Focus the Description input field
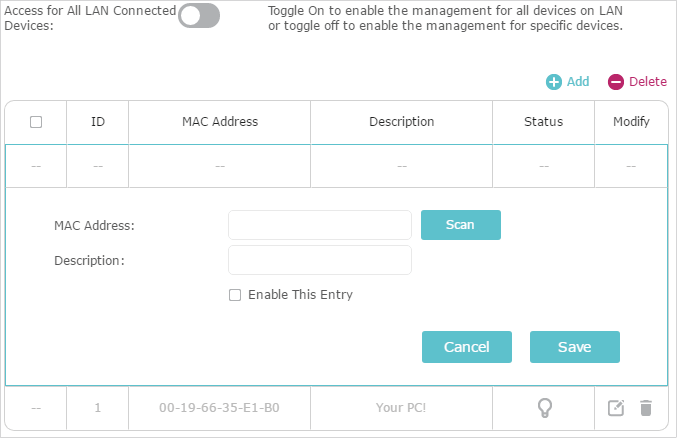The width and height of the screenshot is (677, 438). pyautogui.click(x=320, y=260)
